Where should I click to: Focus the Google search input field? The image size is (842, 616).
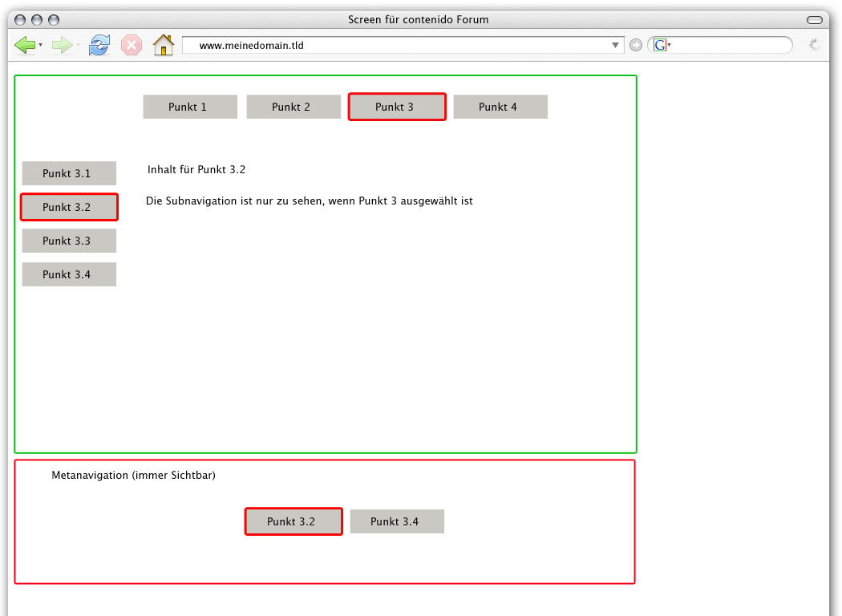730,45
